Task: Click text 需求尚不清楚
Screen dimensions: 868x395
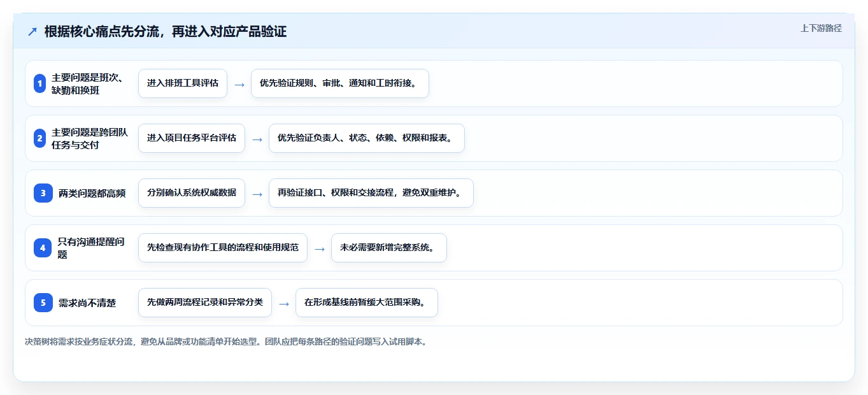Action: (x=87, y=303)
